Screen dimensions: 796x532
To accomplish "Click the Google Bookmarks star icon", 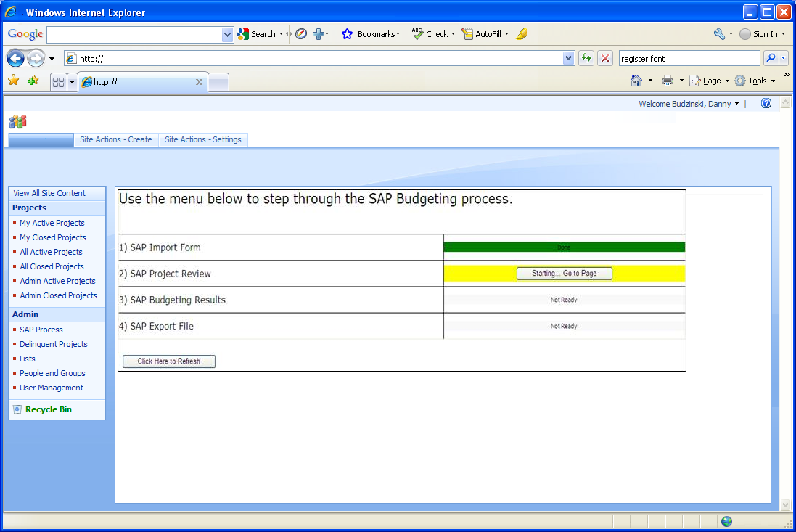I will pyautogui.click(x=348, y=34).
